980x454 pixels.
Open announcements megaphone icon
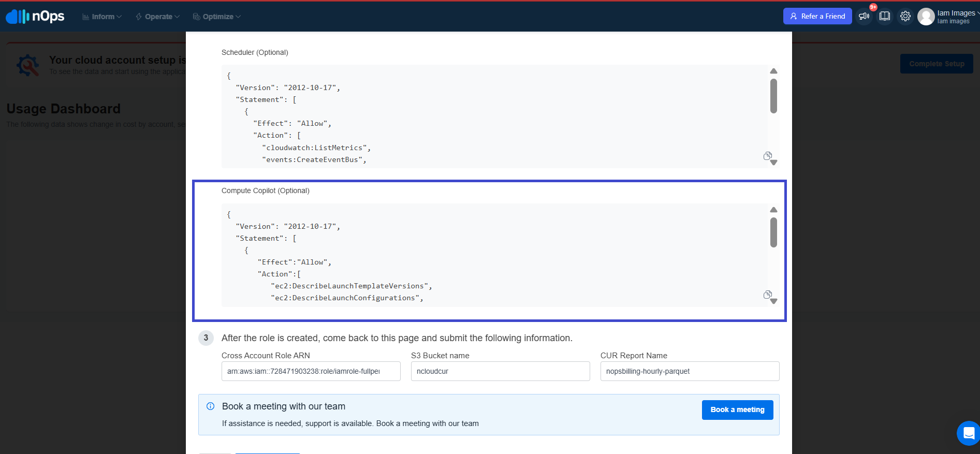click(864, 16)
